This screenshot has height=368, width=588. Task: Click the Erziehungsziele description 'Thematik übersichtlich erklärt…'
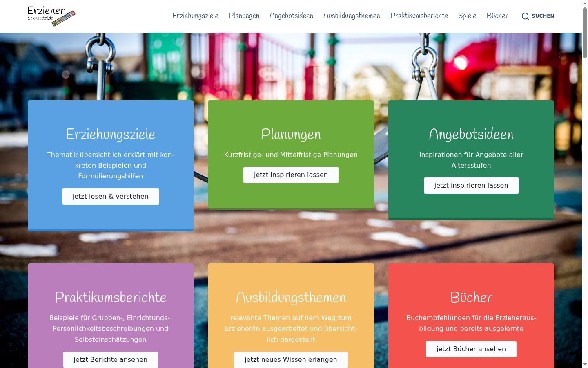pos(111,166)
